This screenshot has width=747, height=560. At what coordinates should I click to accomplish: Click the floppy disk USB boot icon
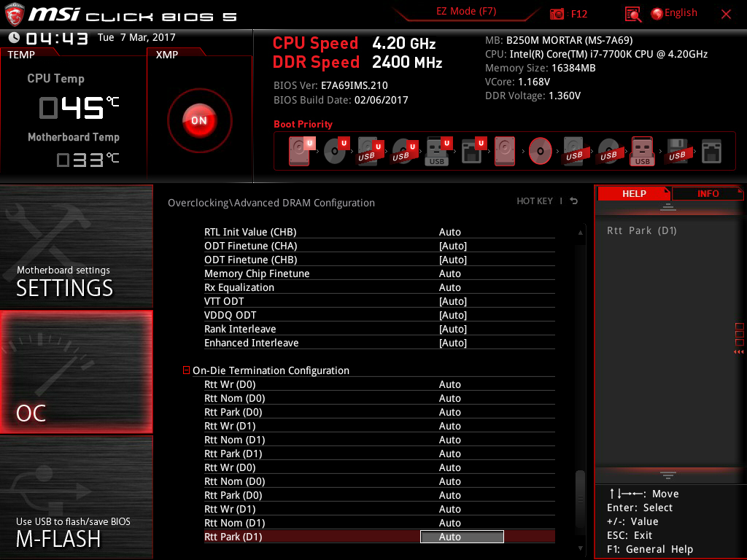(x=676, y=151)
